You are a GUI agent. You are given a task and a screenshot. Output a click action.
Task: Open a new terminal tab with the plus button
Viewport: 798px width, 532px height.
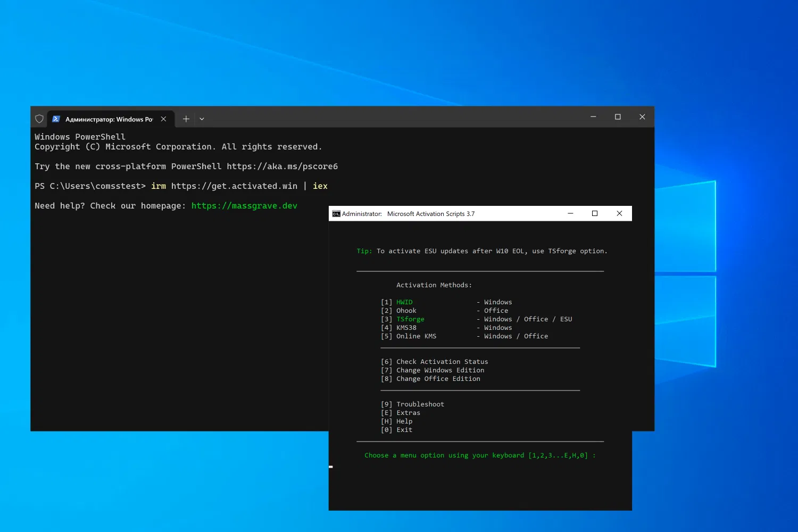pos(186,119)
